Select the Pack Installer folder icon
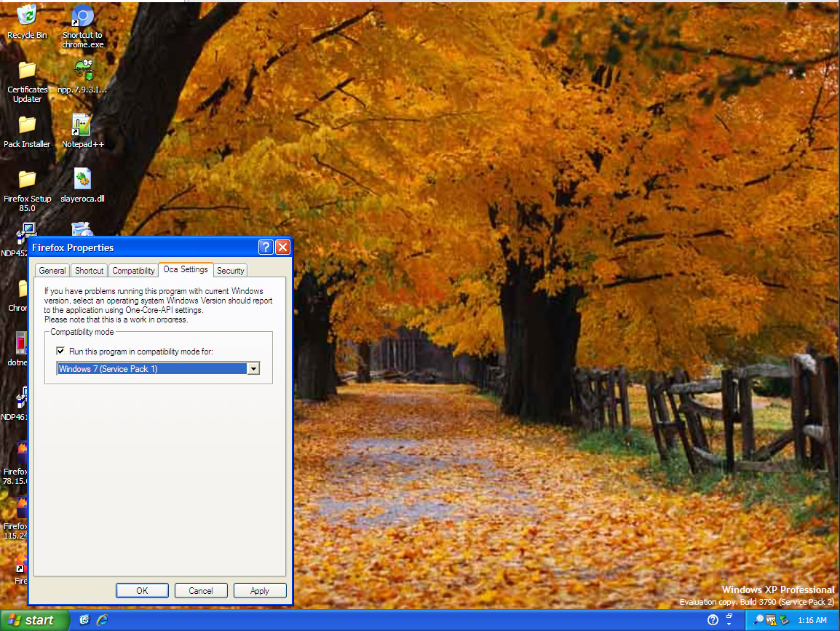 point(27,132)
